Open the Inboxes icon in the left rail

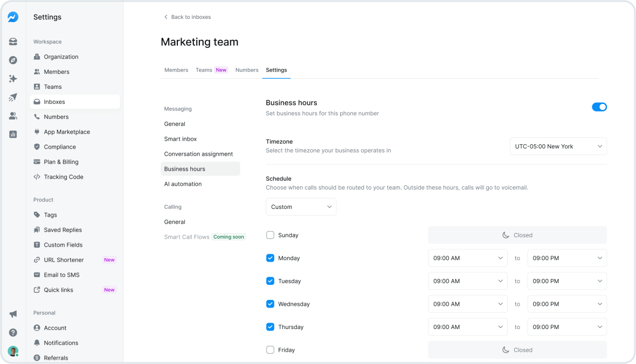[13, 41]
